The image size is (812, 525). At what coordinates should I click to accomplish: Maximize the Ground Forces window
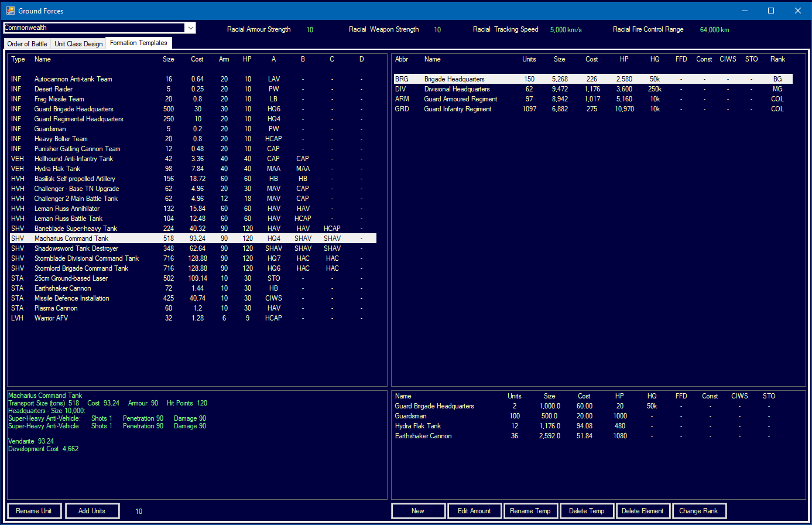(x=771, y=11)
